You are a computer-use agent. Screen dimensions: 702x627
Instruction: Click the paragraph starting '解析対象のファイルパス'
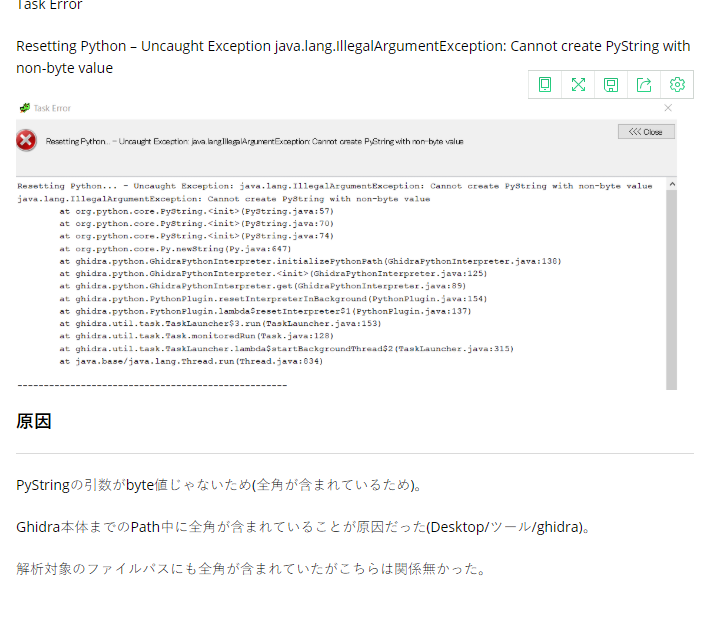coord(251,569)
